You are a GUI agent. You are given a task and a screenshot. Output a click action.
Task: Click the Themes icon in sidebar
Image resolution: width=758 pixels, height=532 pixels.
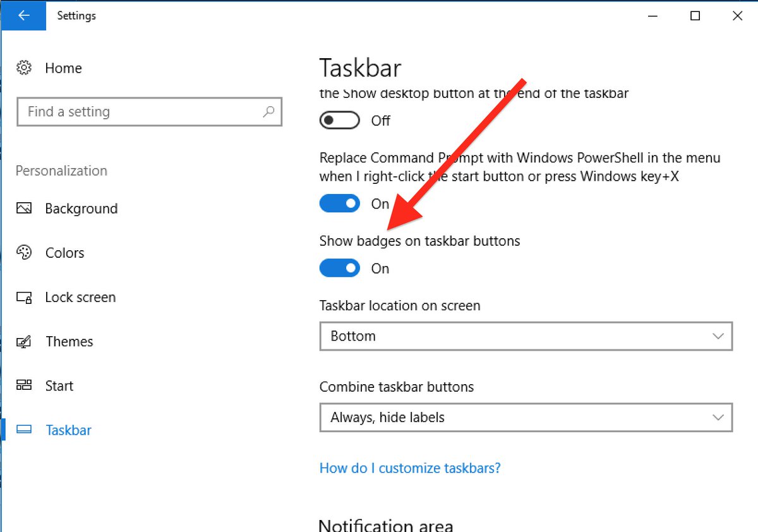click(23, 341)
